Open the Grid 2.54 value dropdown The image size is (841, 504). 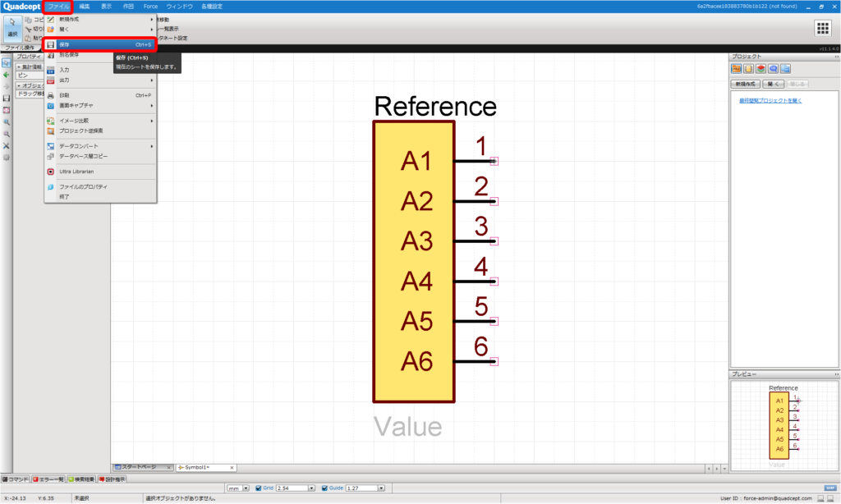point(311,488)
